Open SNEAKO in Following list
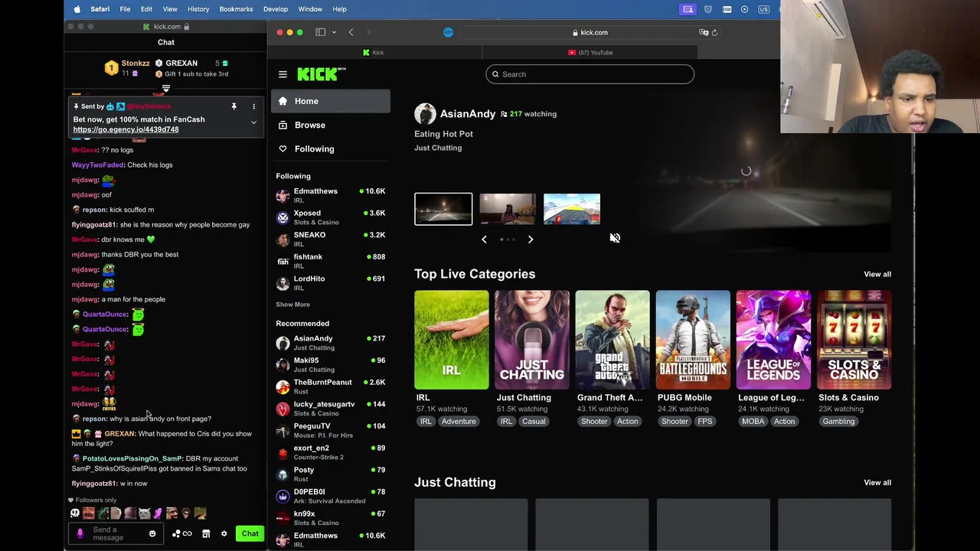This screenshot has height=551, width=980. tap(331, 240)
